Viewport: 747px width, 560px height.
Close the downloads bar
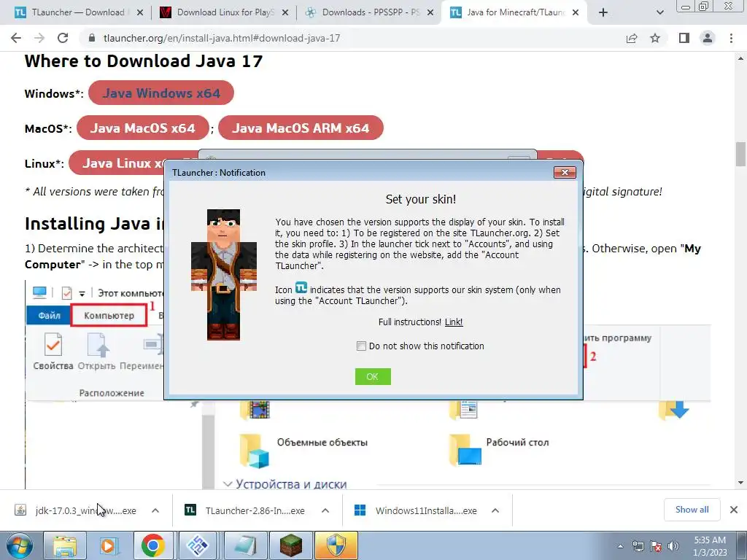734,510
